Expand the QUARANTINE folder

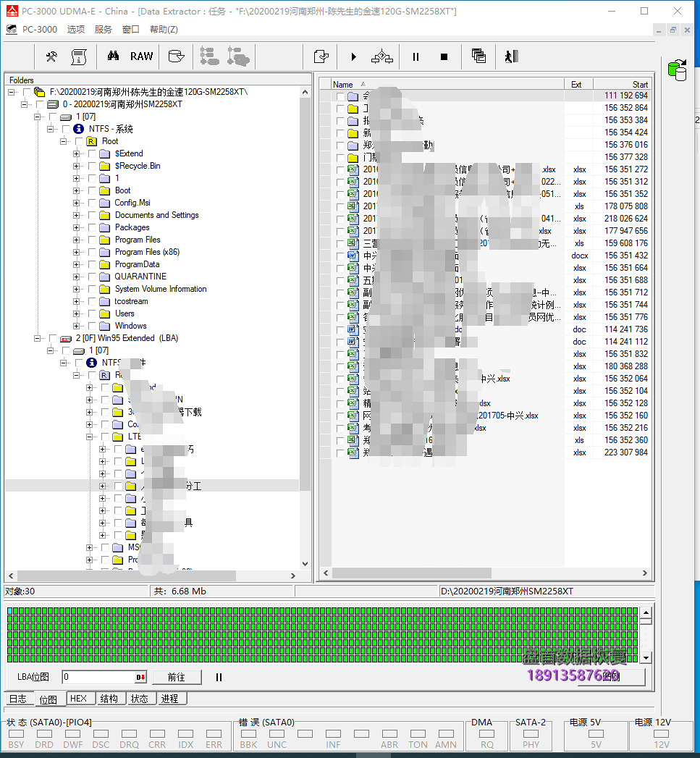[77, 277]
